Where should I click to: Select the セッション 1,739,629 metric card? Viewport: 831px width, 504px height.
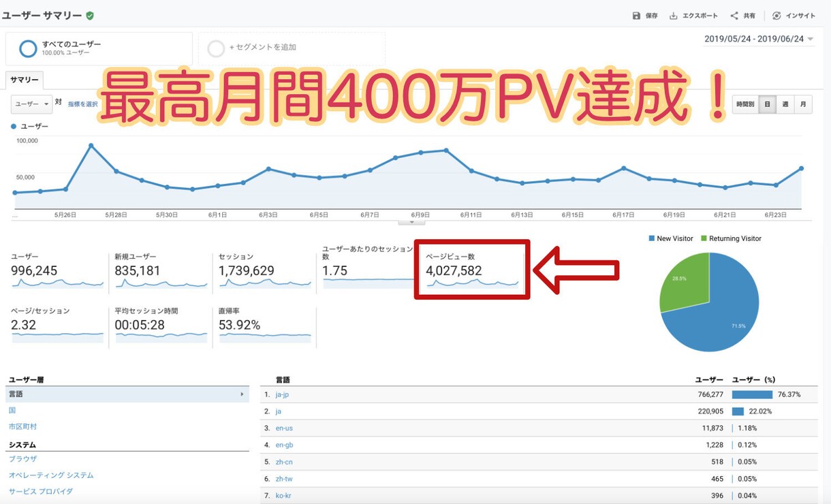[x=265, y=270]
